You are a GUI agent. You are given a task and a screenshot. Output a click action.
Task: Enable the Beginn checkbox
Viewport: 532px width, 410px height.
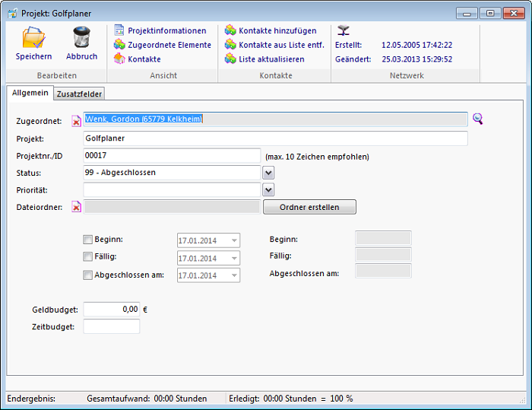pos(87,240)
